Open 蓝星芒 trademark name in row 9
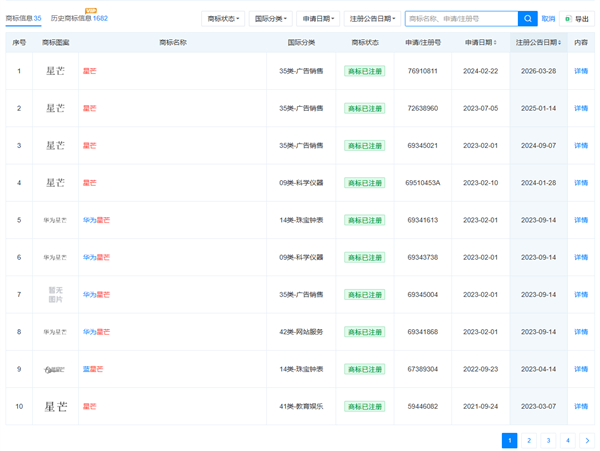600x451 pixels. click(93, 369)
